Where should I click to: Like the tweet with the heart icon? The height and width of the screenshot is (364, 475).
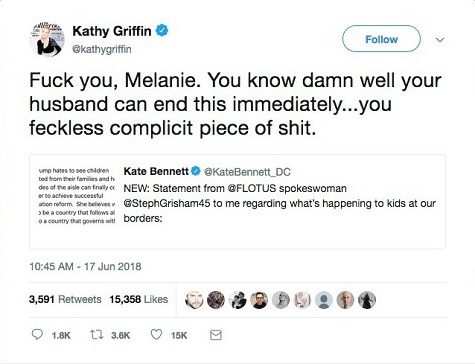[156, 334]
